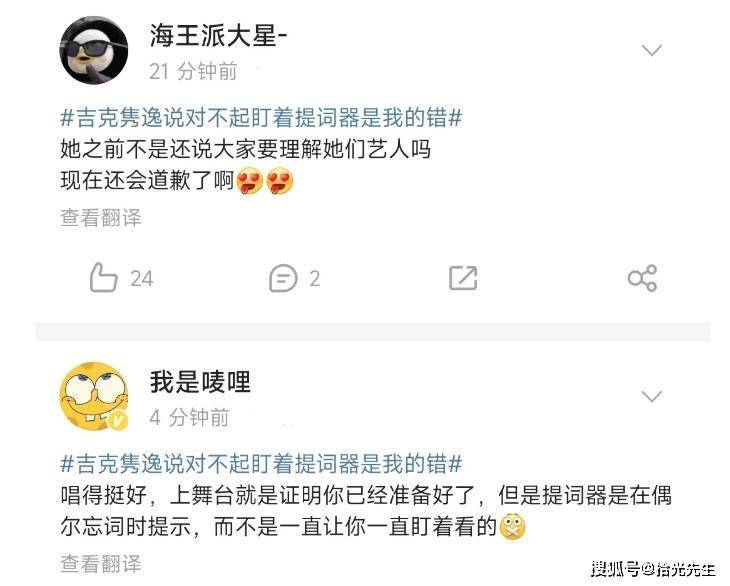Click the comment count 2
The image size is (730, 586).
(315, 279)
